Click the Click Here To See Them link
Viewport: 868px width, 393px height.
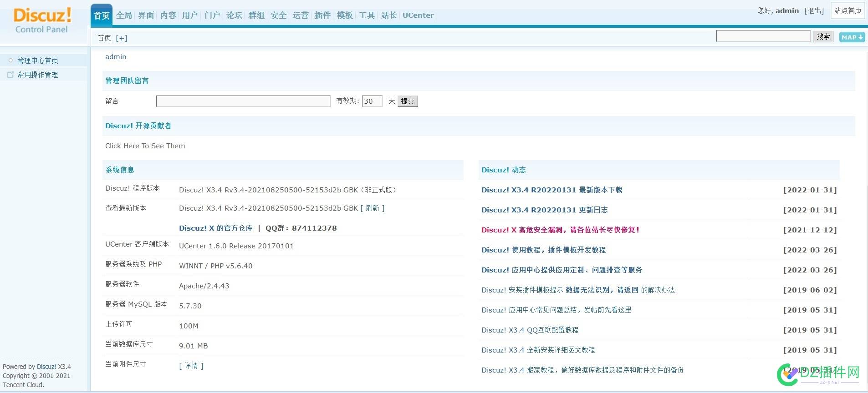coord(145,146)
